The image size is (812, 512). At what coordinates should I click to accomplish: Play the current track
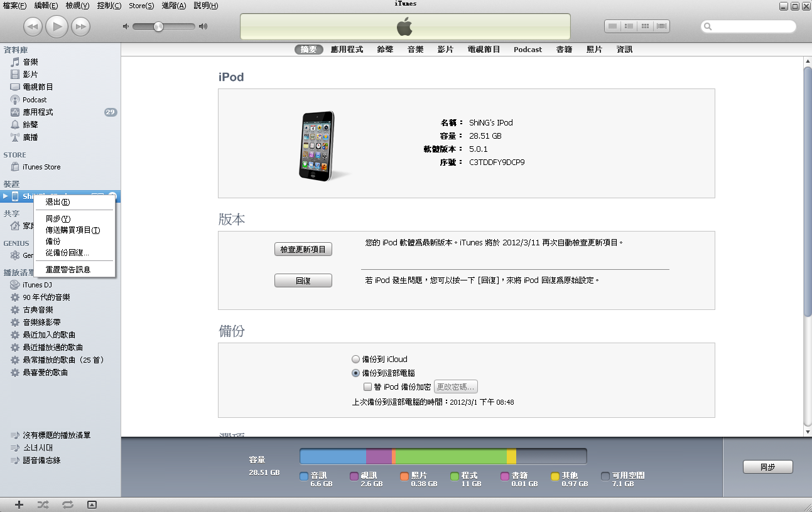point(57,26)
